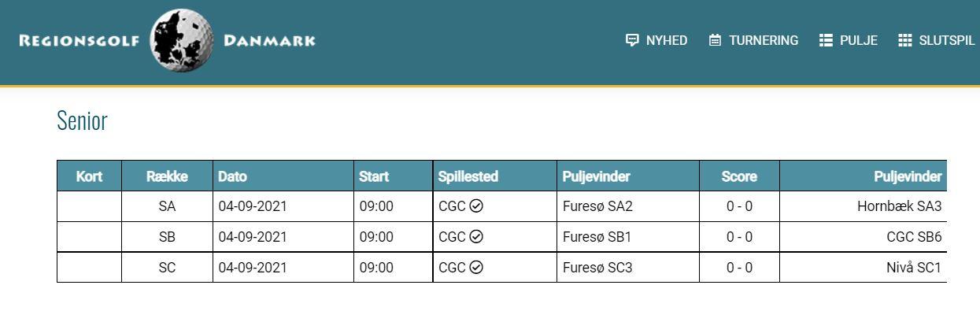The image size is (980, 311).
Task: Open the SLUTSPIL menu
Action: coord(937,40)
